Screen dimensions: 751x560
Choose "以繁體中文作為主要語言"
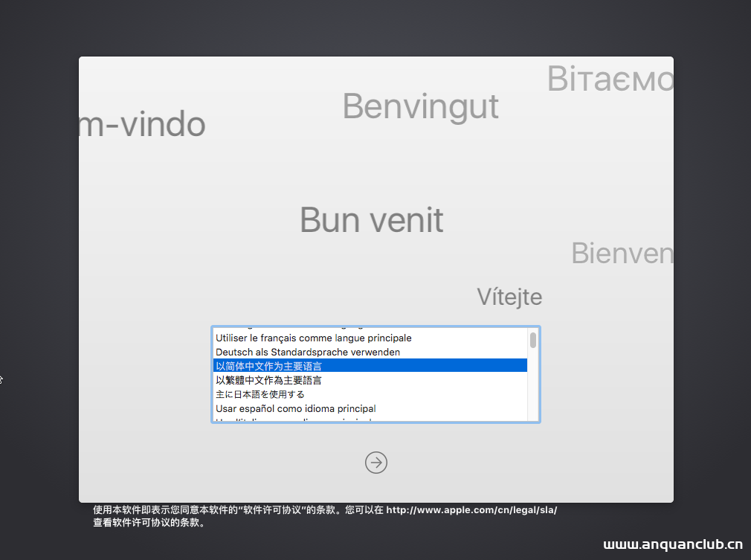tap(268, 379)
